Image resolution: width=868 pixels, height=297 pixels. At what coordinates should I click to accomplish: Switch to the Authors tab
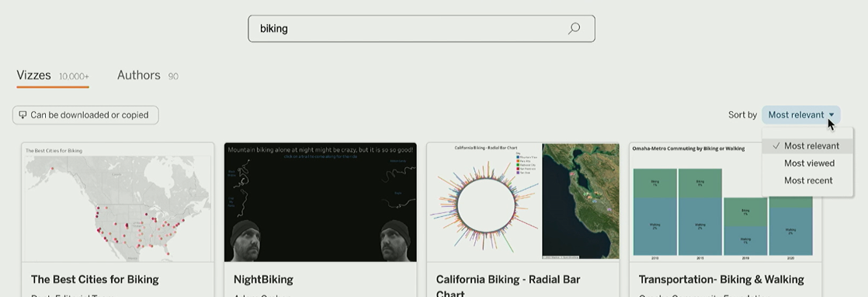click(x=148, y=75)
